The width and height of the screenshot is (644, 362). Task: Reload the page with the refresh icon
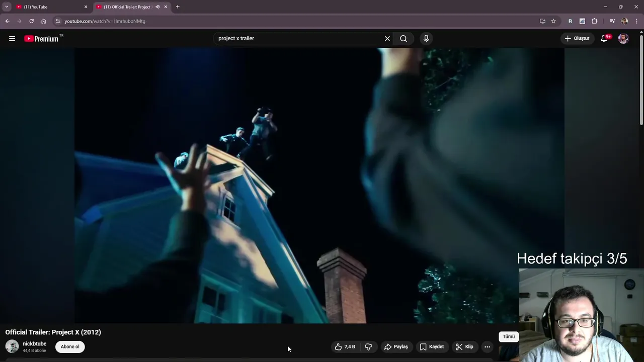31,21
